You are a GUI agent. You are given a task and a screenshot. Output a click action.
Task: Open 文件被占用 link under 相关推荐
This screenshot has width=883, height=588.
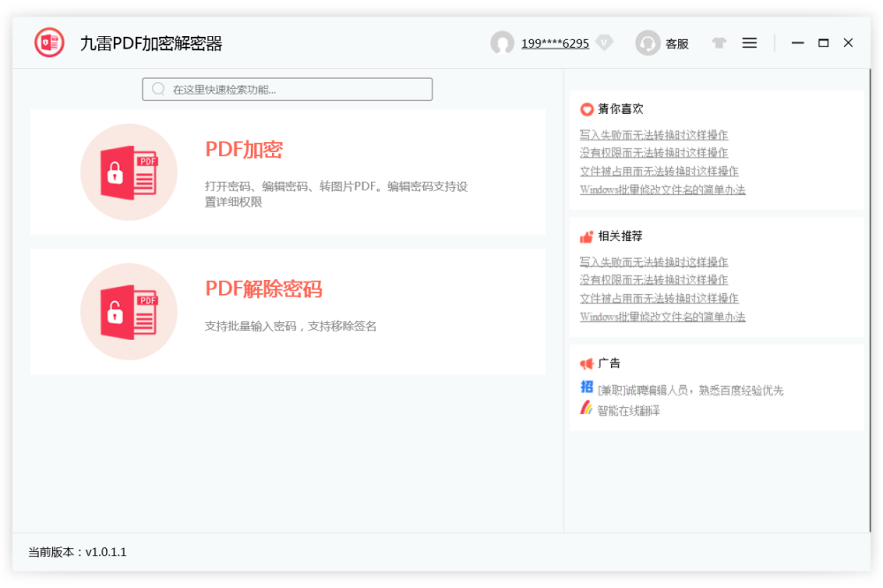[x=659, y=298]
